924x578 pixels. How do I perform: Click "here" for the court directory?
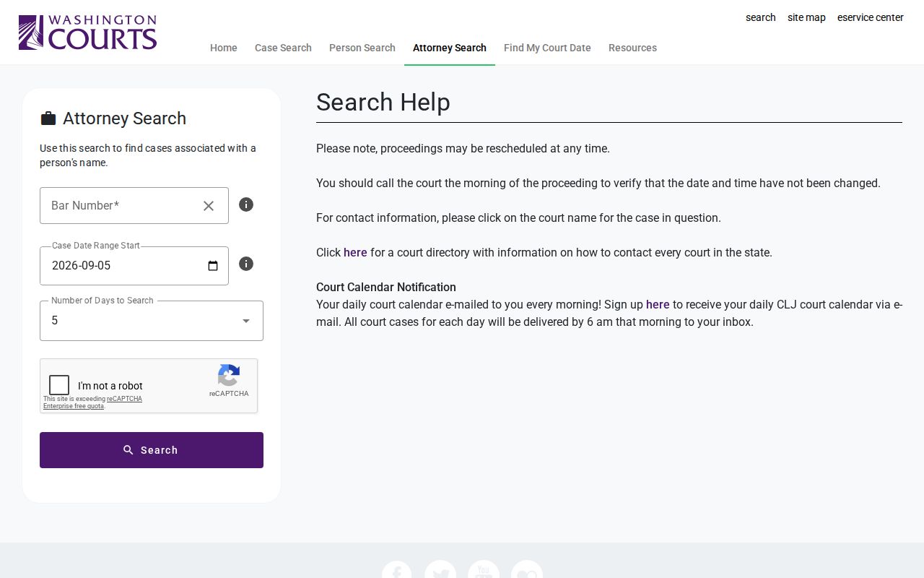(x=355, y=252)
